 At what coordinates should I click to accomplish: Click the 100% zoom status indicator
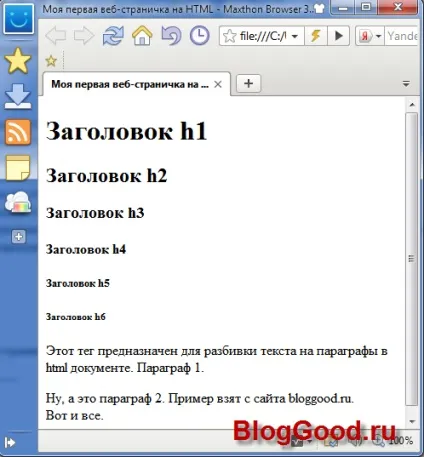pos(401,441)
